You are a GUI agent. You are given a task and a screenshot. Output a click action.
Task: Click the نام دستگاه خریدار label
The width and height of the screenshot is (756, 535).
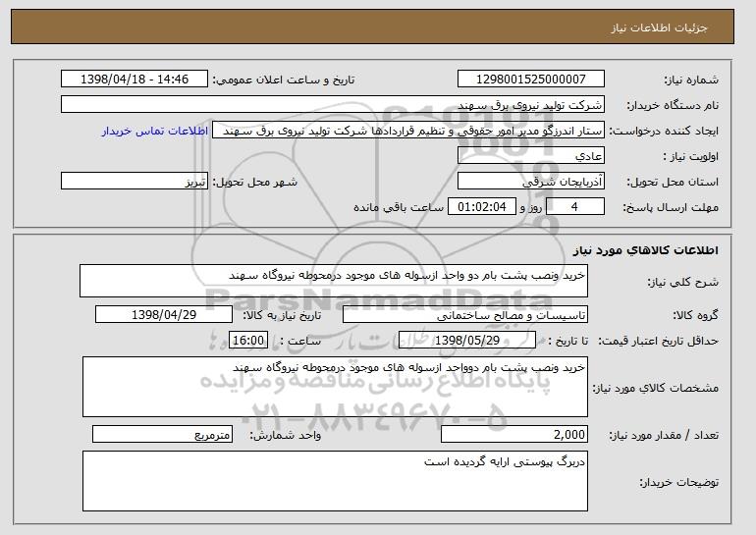pyautogui.click(x=673, y=106)
